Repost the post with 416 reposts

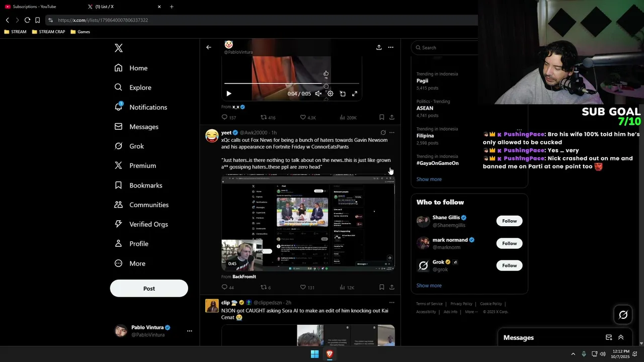tap(268, 117)
